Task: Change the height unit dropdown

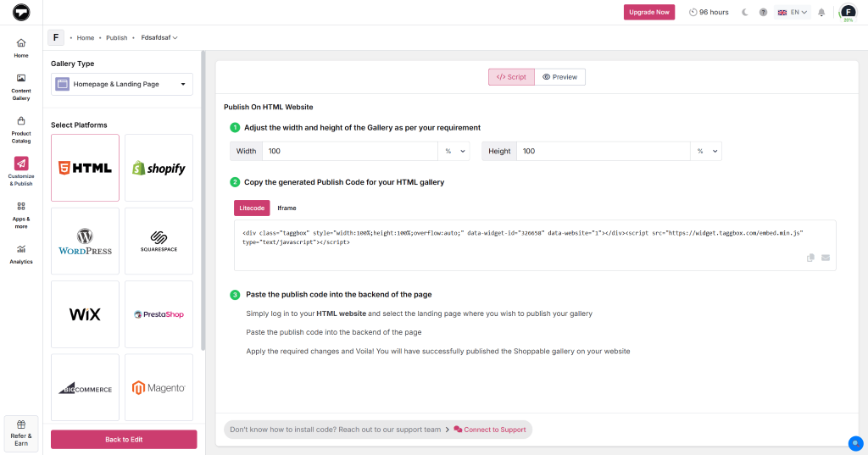Action: [706, 151]
